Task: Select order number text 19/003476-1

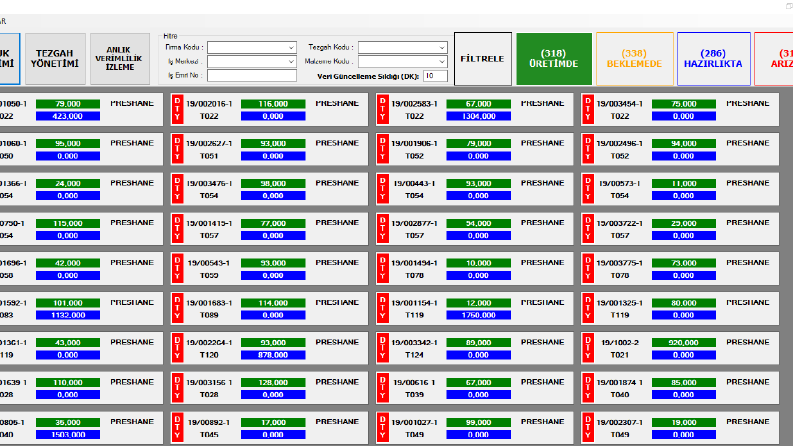Action: coord(209,184)
